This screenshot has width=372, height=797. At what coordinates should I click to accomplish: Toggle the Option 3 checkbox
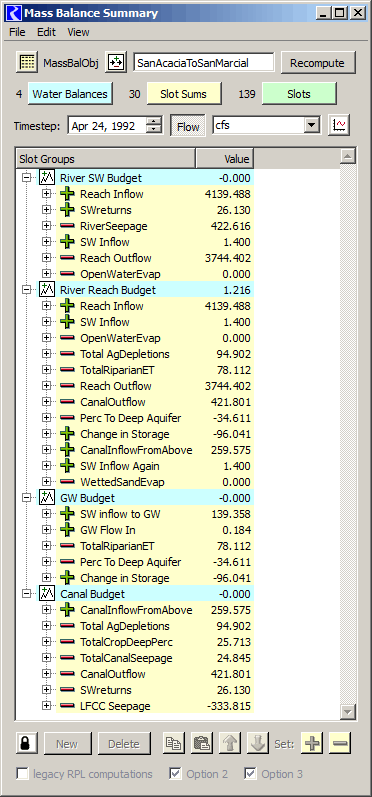click(x=251, y=774)
